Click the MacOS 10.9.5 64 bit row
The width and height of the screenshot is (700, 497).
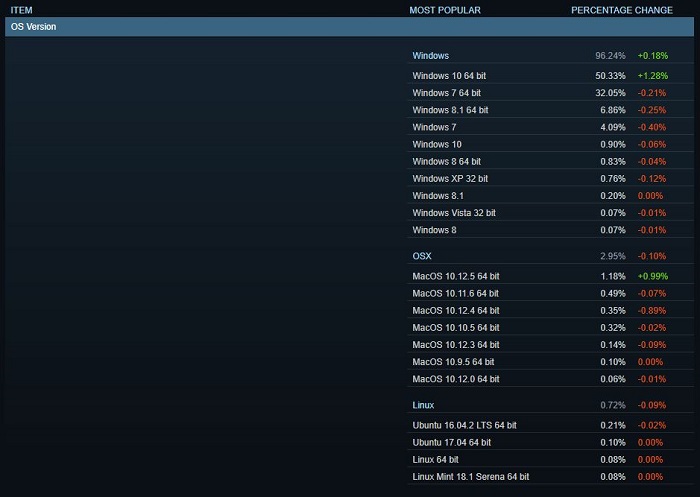(550, 362)
